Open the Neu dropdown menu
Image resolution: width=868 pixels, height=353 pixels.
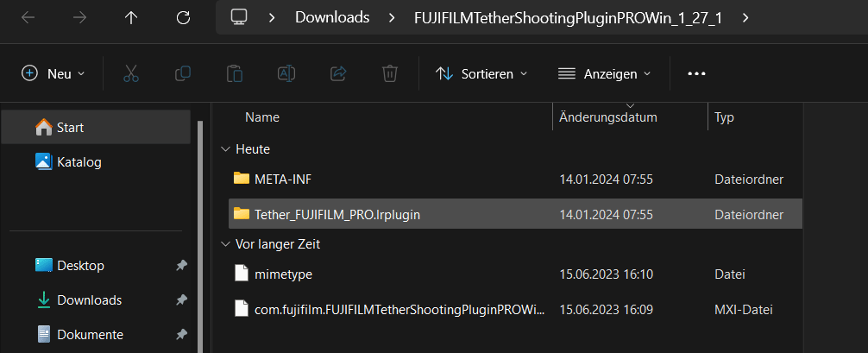point(53,73)
